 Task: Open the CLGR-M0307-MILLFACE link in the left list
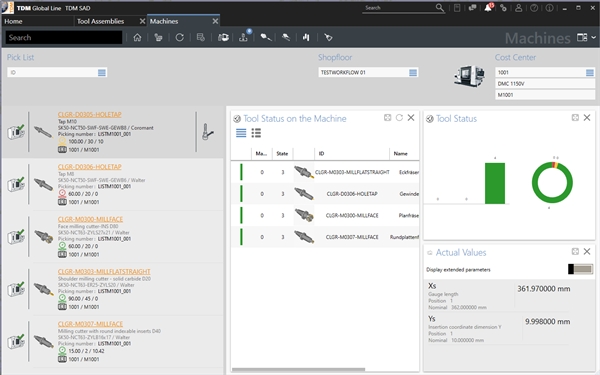(90, 324)
